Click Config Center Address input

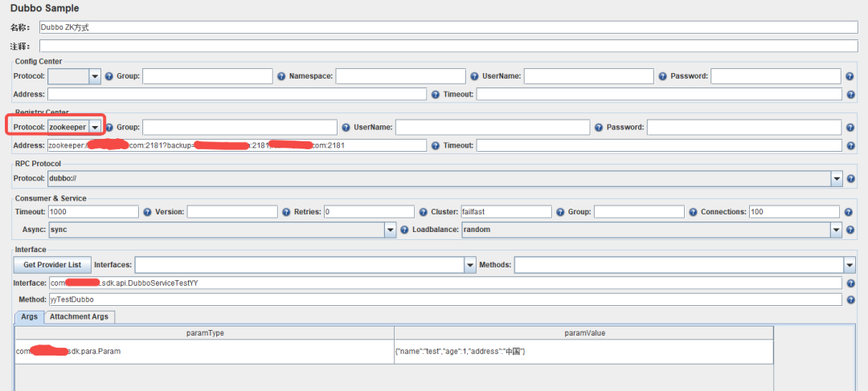coord(237,95)
